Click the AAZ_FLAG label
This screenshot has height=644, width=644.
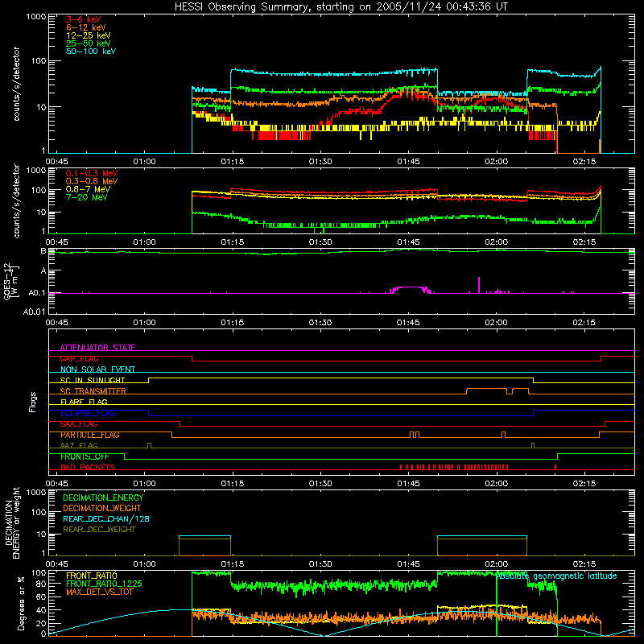point(79,445)
